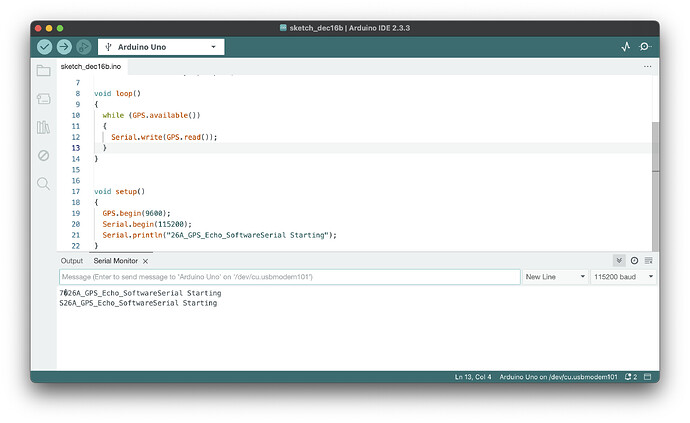The image size is (690, 423).
Task: Click the Serial.begin(115200); code line
Action: 147,224
